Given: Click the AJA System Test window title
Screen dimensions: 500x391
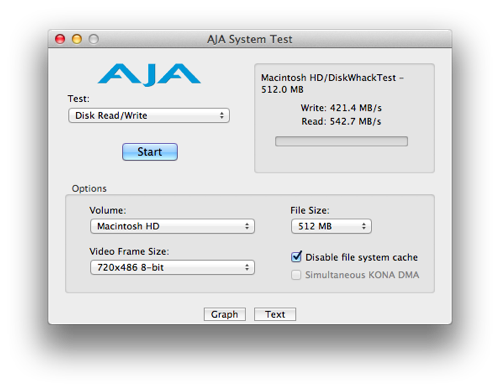Looking at the screenshot, I should (x=250, y=39).
